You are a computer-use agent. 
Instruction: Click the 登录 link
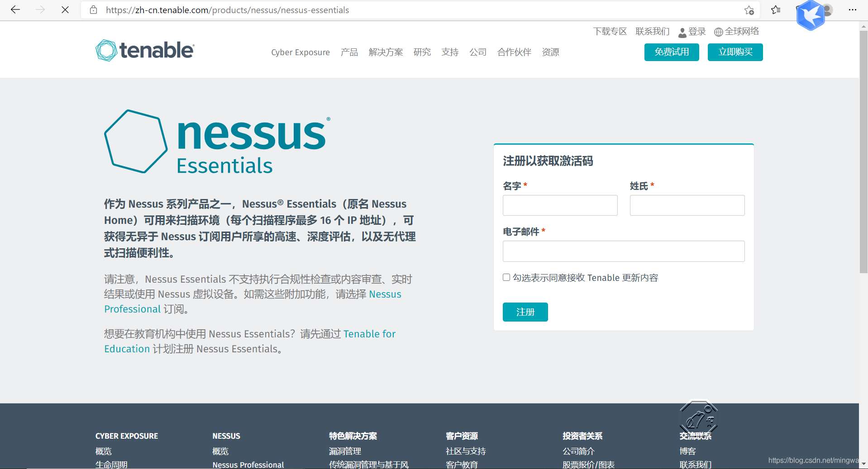[697, 31]
